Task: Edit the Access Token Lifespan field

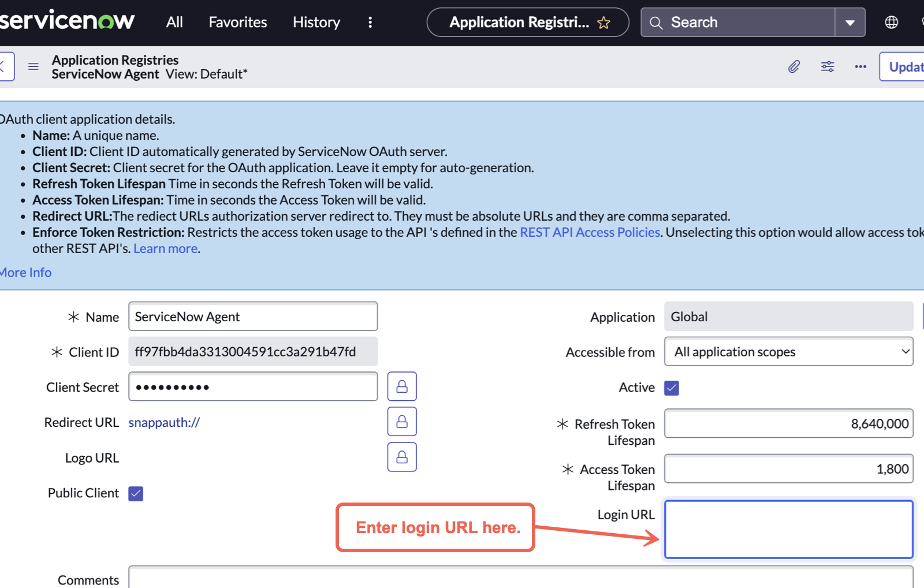Action: coord(789,468)
